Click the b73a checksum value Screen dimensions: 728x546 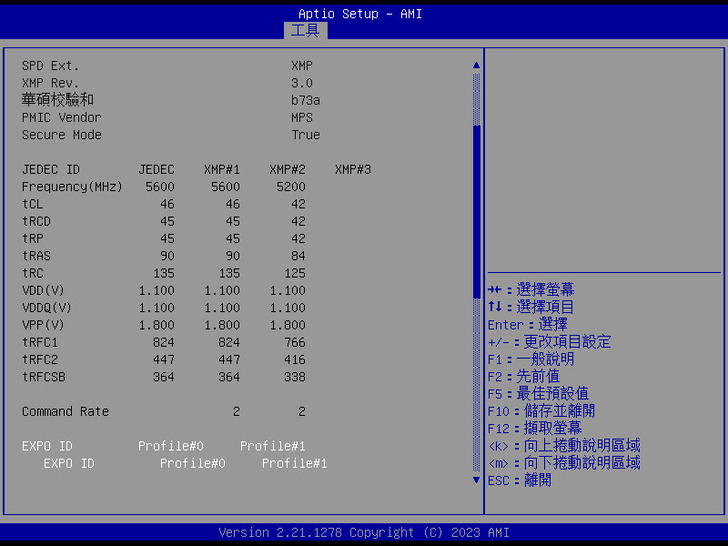point(306,100)
